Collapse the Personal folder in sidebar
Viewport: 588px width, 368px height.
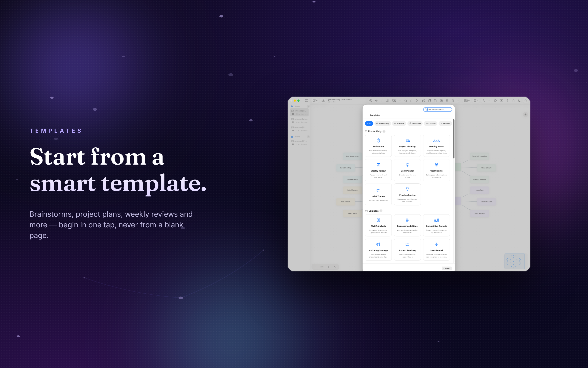300,106
